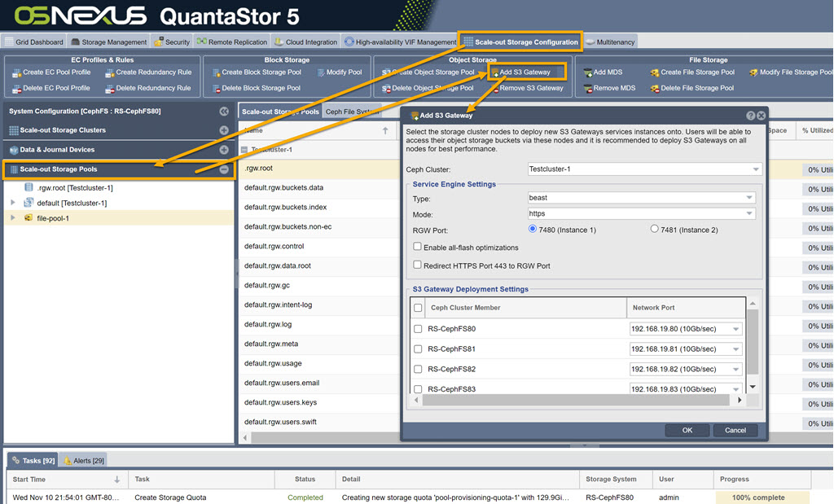Sort pool list by Name column arrow
The height and width of the screenshot is (504, 834).
[x=385, y=131]
